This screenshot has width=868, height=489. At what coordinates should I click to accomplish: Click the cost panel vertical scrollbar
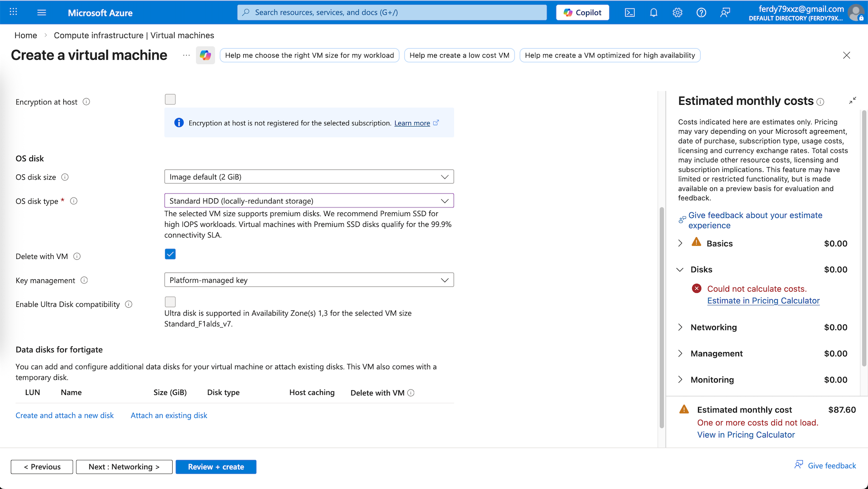864,237
